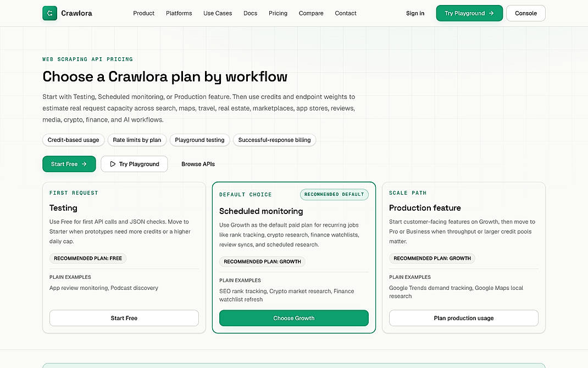Click the Crawlora logo icon

49,13
